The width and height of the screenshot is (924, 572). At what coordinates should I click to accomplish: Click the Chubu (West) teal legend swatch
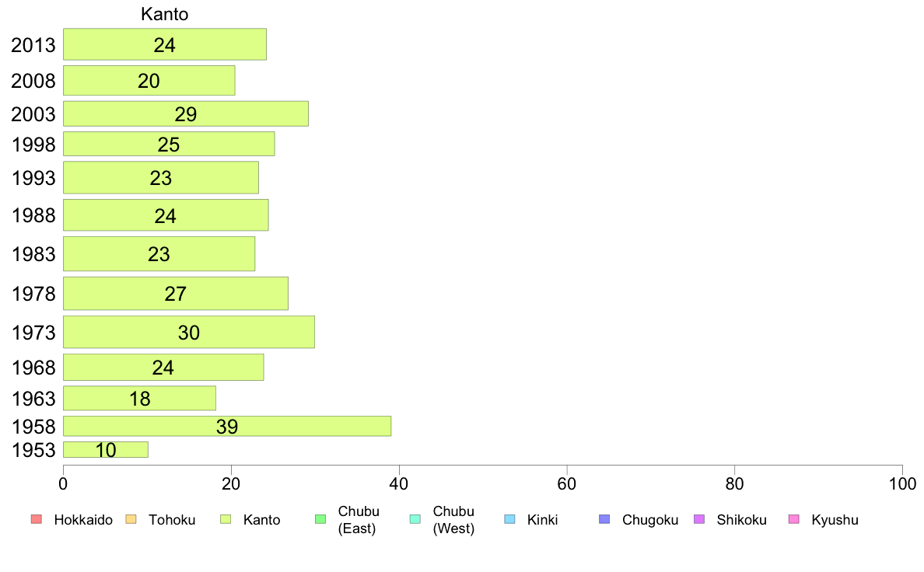415,519
